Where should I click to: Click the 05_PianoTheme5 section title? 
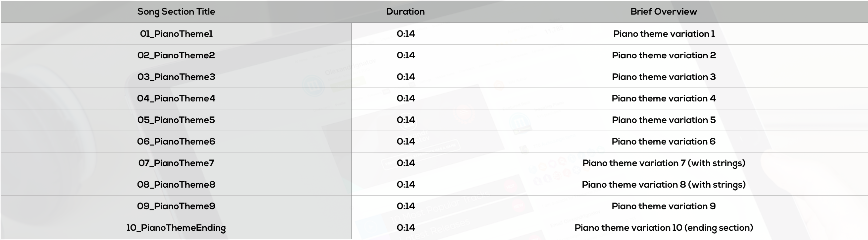tap(176, 120)
